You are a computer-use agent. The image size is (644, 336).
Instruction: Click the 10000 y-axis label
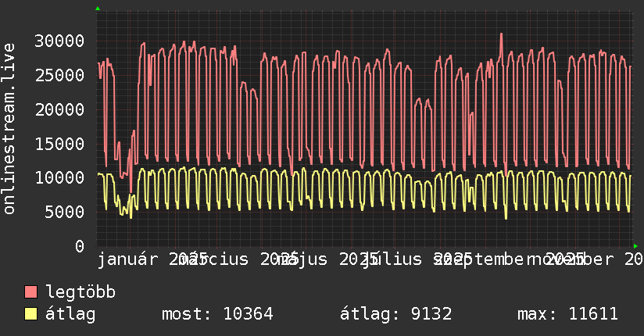coord(59,178)
